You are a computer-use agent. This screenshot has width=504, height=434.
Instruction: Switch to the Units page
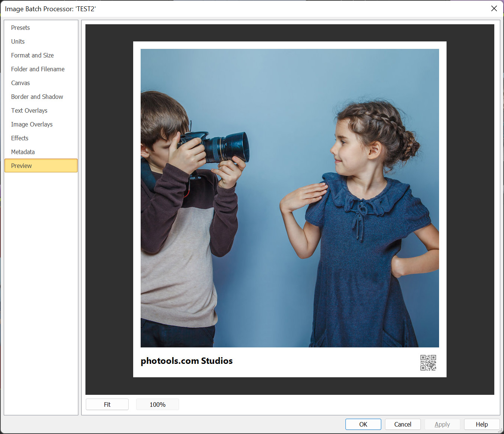[18, 41]
